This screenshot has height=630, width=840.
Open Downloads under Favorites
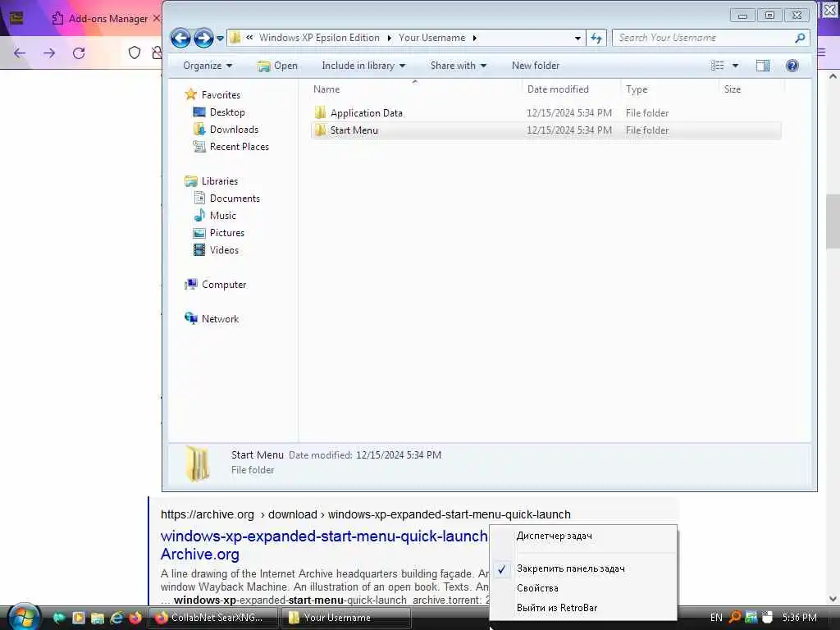tap(226, 129)
